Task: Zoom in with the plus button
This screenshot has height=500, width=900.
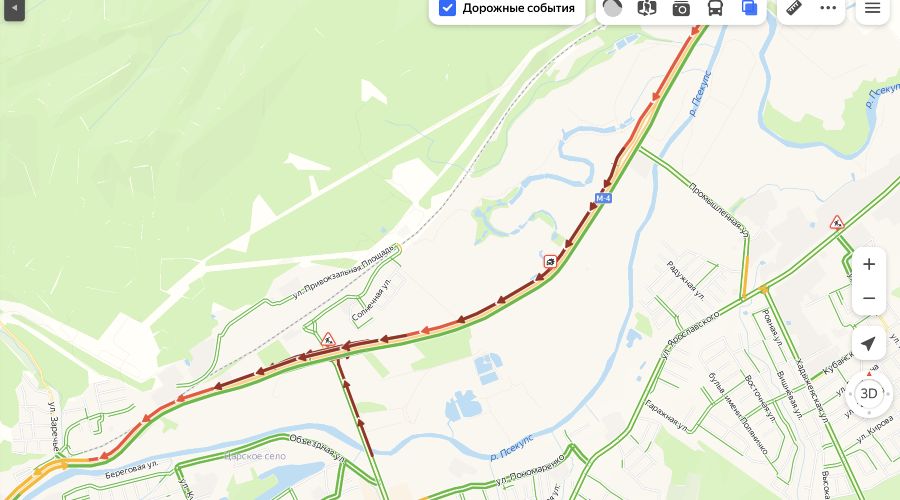Action: click(869, 264)
